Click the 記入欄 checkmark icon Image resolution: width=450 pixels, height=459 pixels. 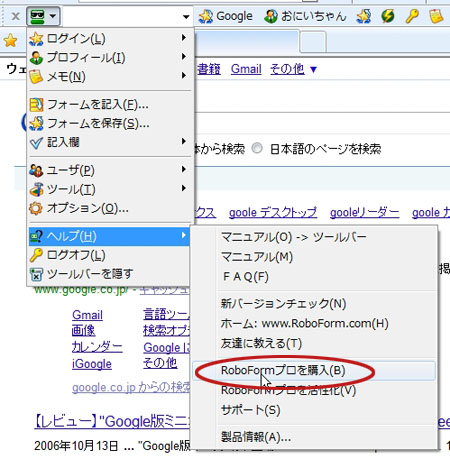pos(36,143)
